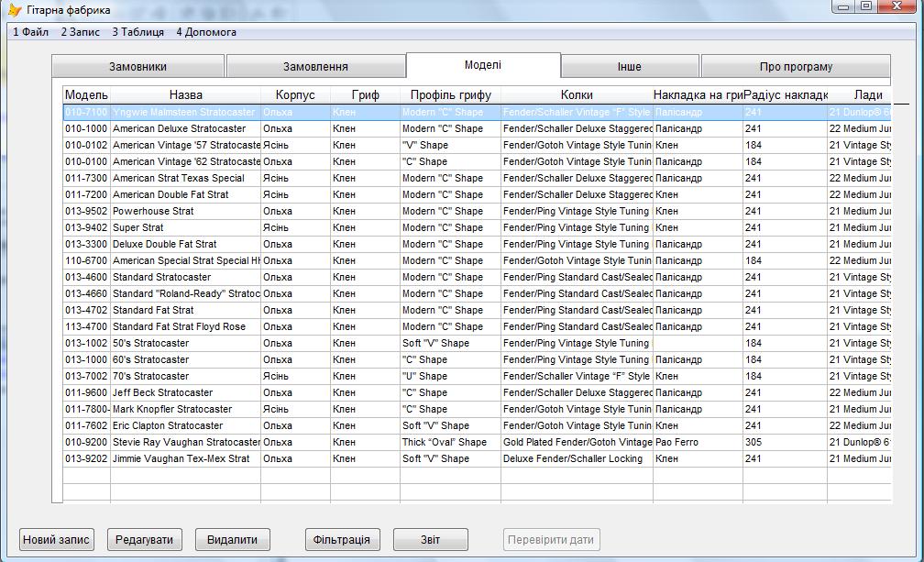Select the Mark Knopfler Stratocaster cell
Image resolution: width=924 pixels, height=562 pixels.
pyautogui.click(x=185, y=409)
